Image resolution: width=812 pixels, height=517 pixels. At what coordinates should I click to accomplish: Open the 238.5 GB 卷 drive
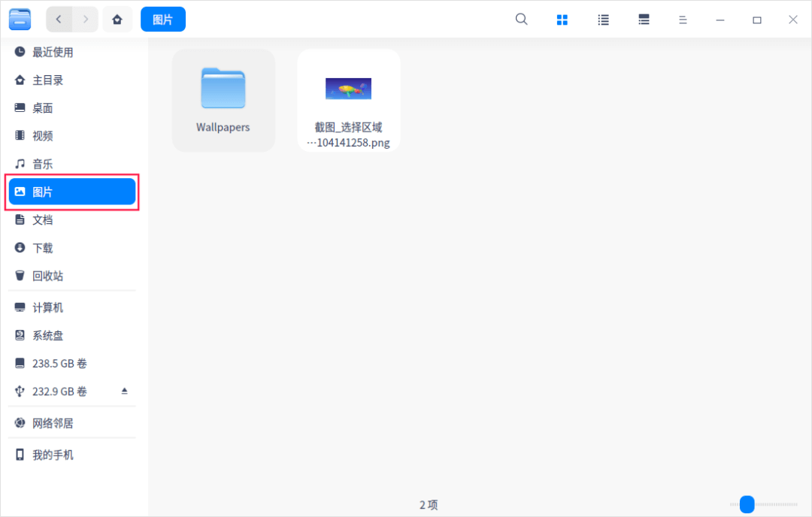72,363
